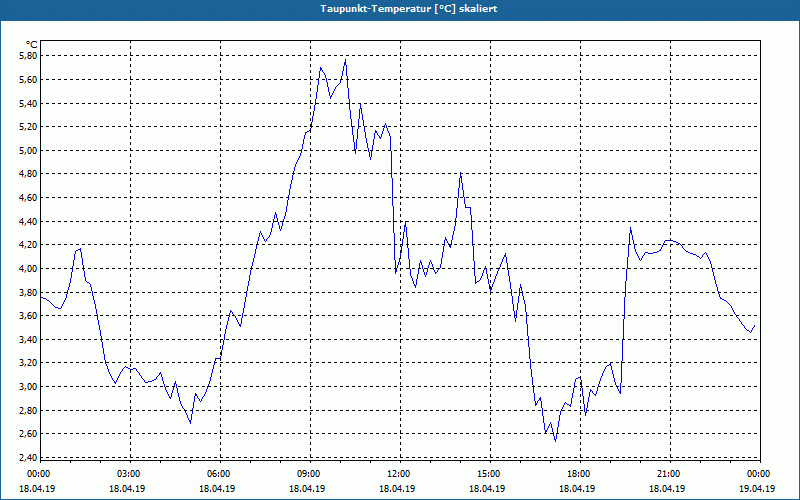Select the 18.04.19 date under 21:00
This screenshot has height=500, width=800.
667,488
